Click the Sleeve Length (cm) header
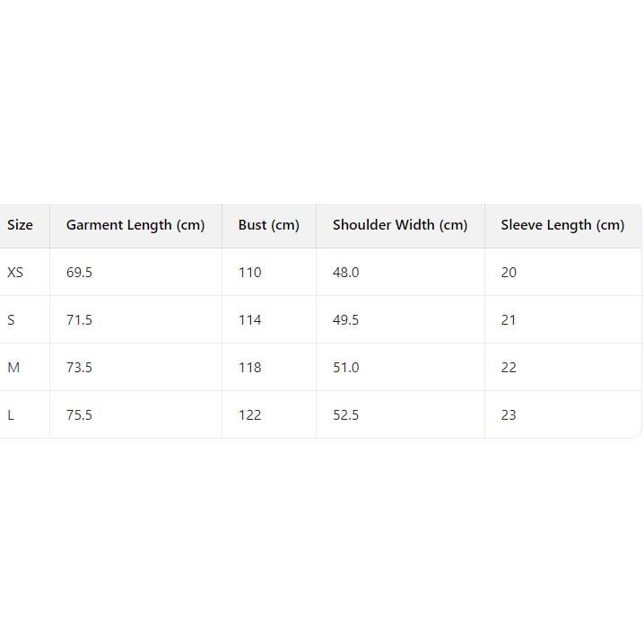Image resolution: width=644 pixels, height=644 pixels. coord(562,225)
